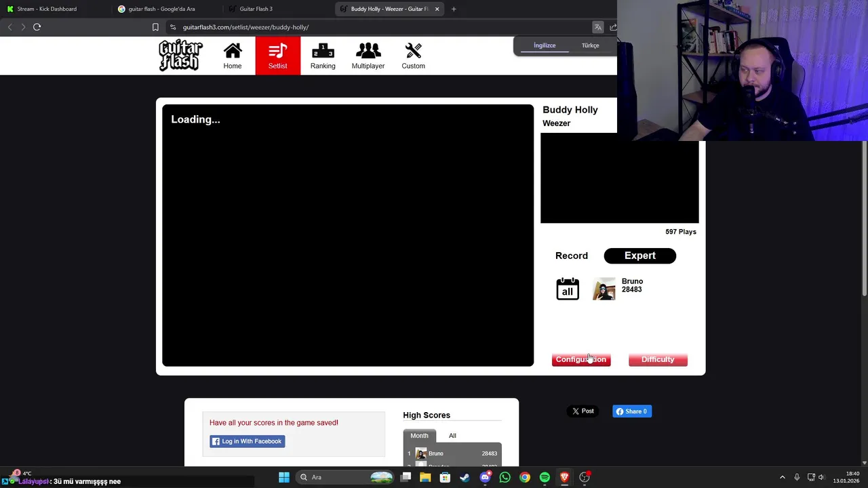The width and height of the screenshot is (868, 488).
Task: Open site settings icon beside URL
Action: click(x=173, y=27)
